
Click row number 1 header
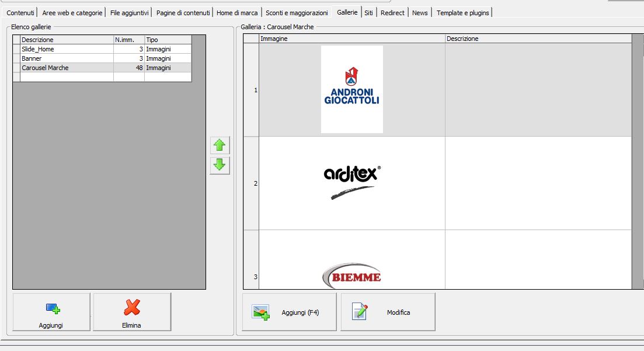tap(252, 90)
